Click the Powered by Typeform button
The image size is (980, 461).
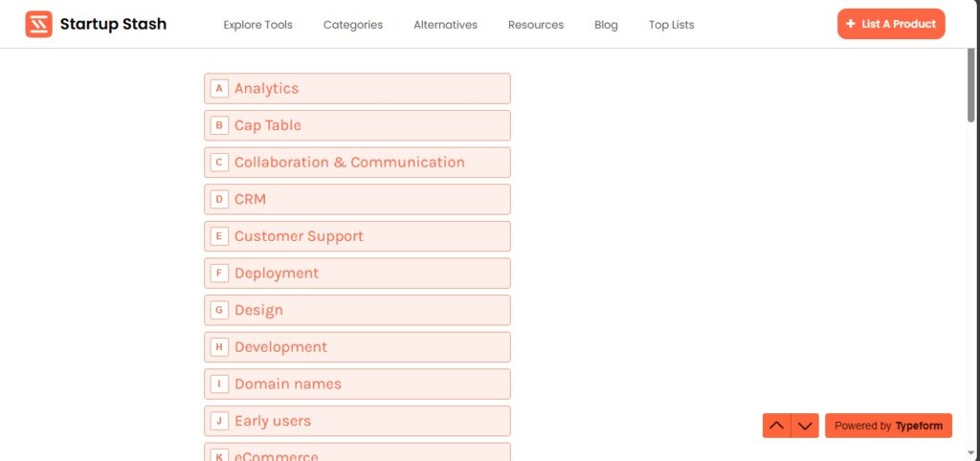pyautogui.click(x=888, y=426)
